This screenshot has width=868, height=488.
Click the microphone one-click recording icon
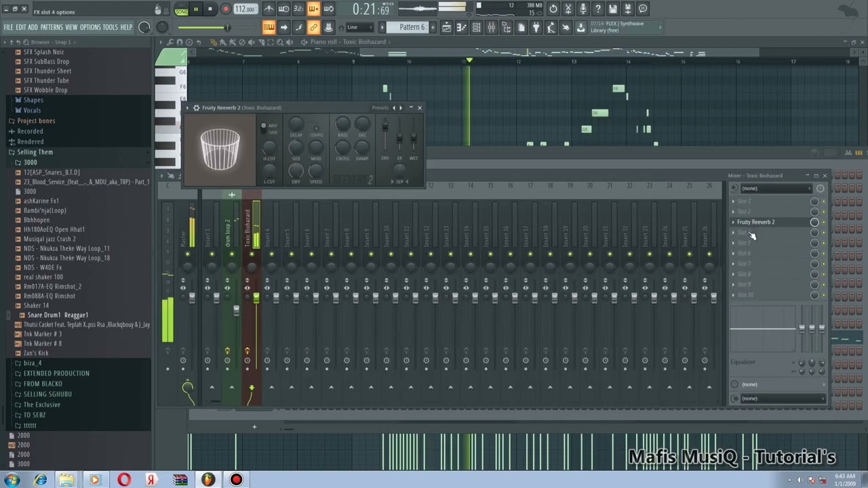583,9
